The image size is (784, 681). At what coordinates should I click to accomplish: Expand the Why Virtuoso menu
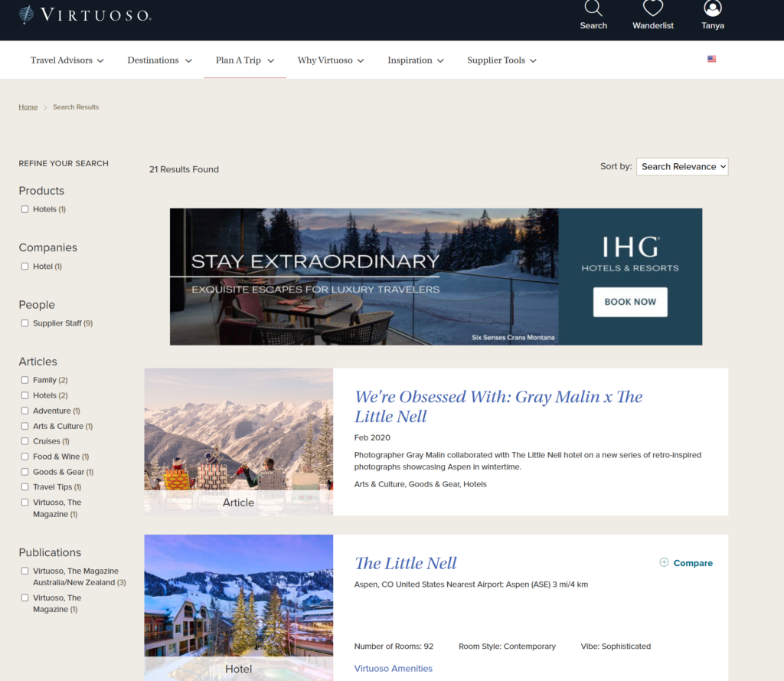331,60
